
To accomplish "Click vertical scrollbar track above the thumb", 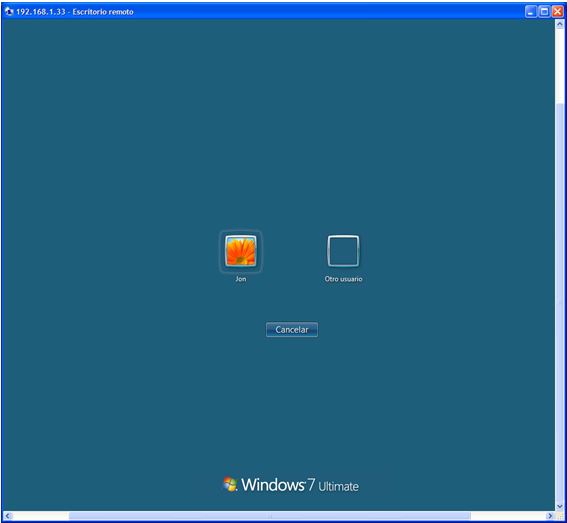I will (x=559, y=65).
